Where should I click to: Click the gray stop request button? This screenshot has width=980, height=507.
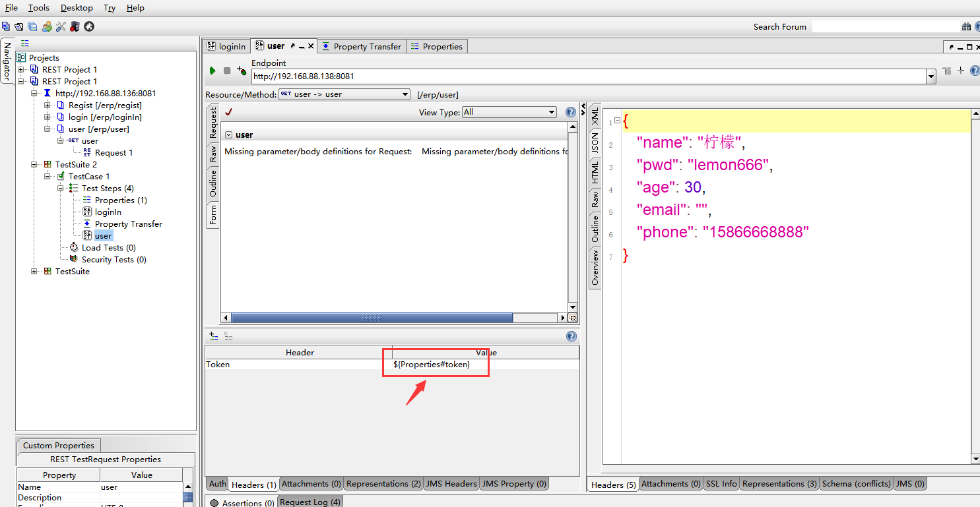click(x=227, y=71)
